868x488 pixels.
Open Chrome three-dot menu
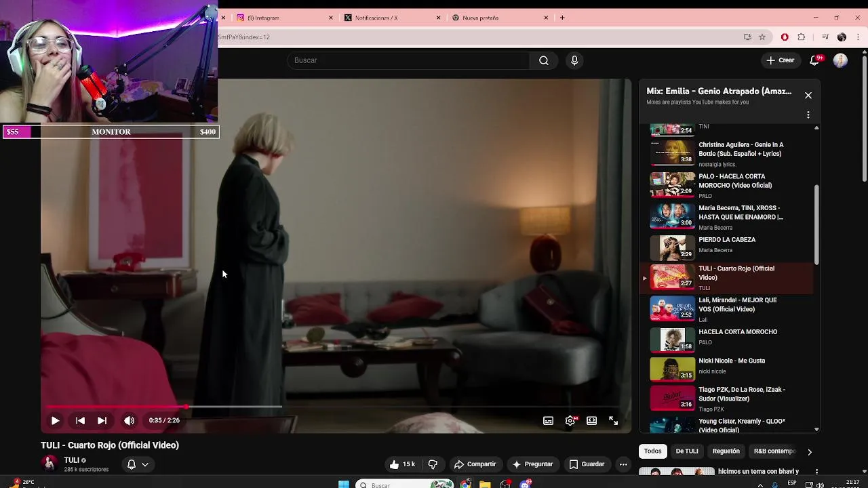click(x=858, y=37)
